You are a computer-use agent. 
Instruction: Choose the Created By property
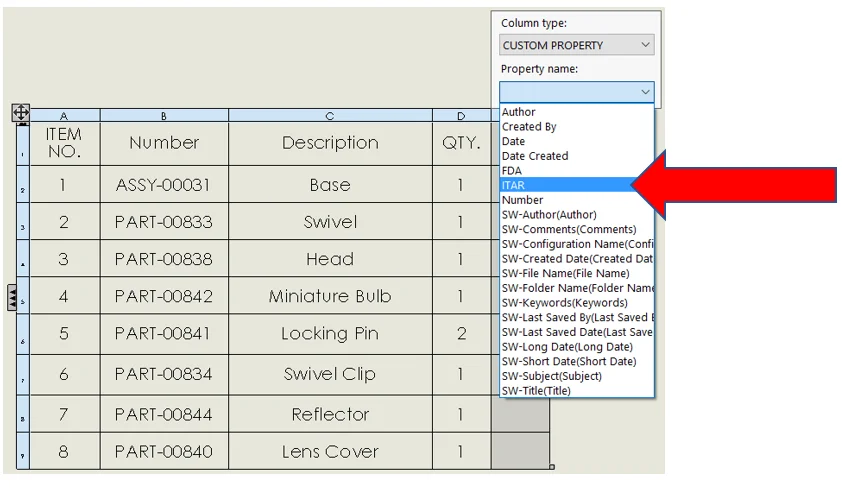click(529, 127)
